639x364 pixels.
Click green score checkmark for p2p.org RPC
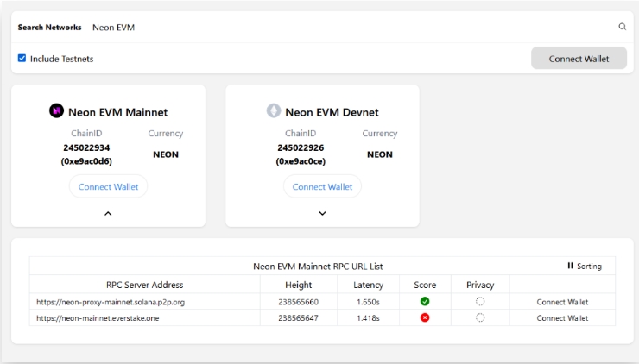pyautogui.click(x=425, y=301)
